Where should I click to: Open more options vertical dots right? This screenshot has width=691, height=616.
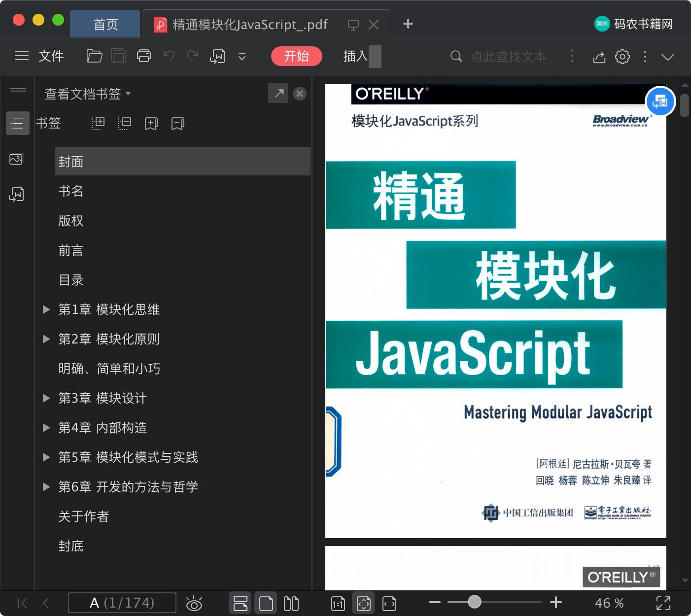645,57
